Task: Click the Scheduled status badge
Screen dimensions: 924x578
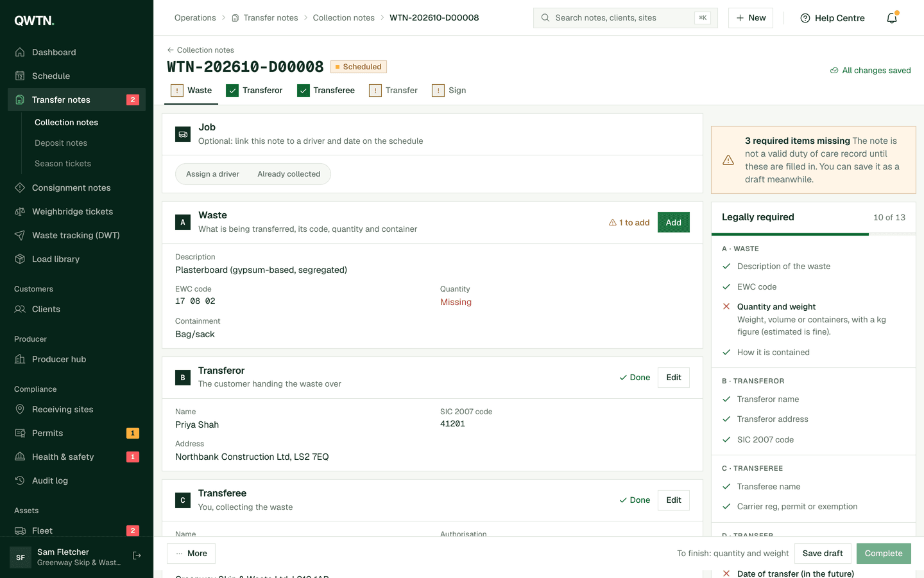Action: pyautogui.click(x=359, y=67)
